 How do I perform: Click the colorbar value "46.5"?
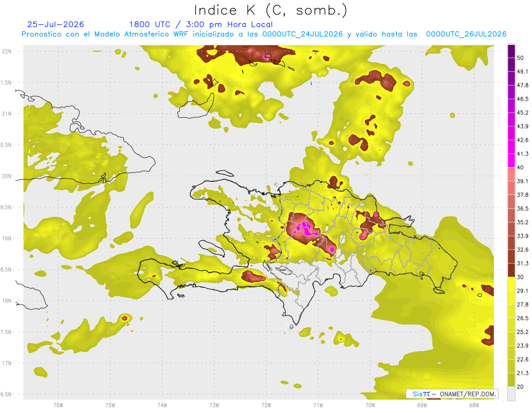[522, 99]
